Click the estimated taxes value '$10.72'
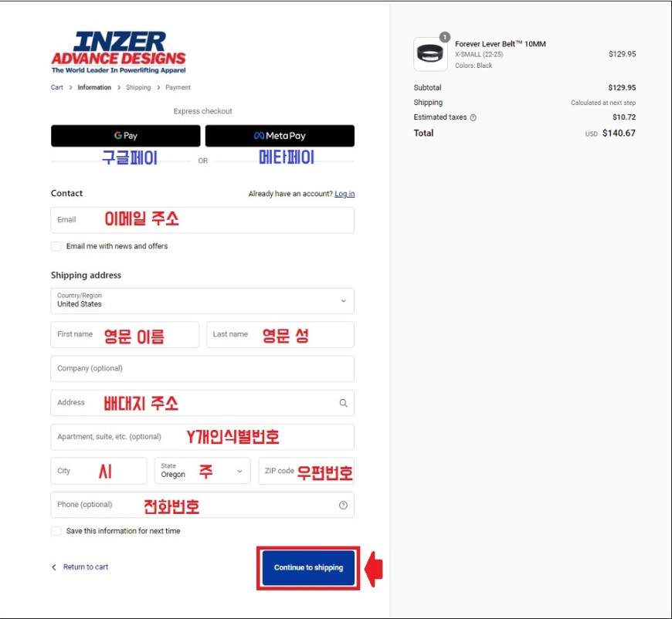The image size is (672, 619). 624,117
